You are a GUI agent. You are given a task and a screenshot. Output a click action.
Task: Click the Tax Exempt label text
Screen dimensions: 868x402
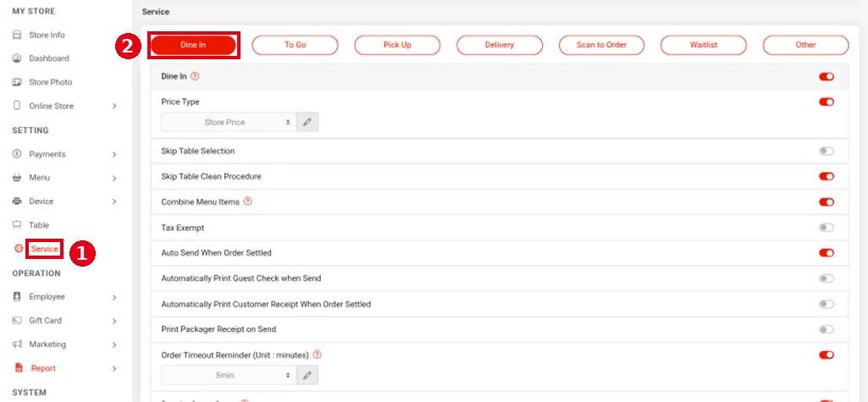[x=183, y=228]
